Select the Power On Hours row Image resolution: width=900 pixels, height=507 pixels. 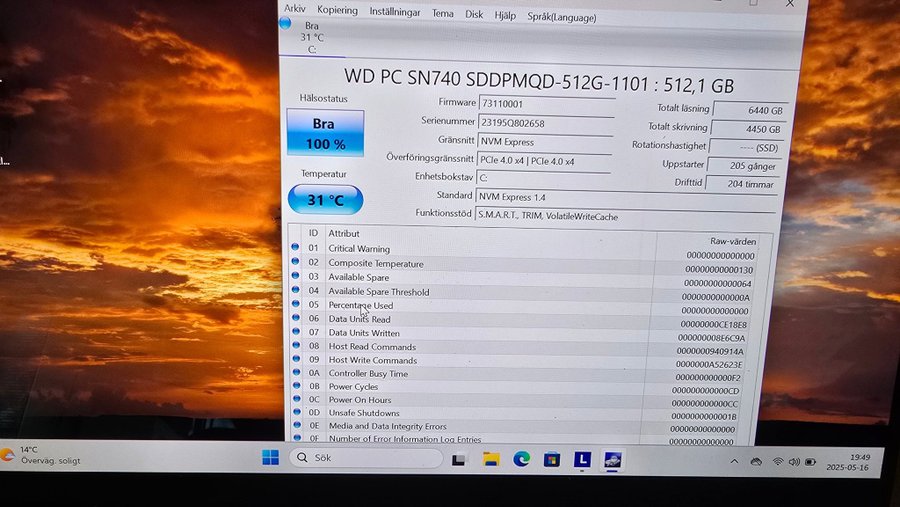pos(518,402)
